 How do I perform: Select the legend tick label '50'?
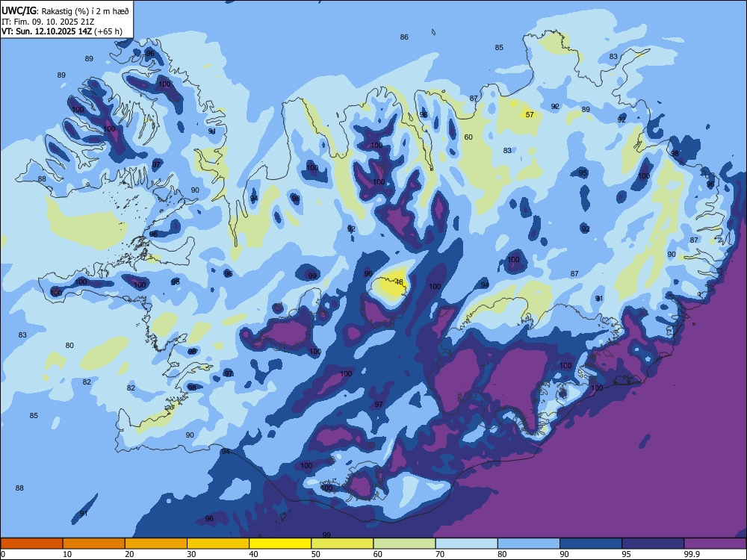coord(316,554)
